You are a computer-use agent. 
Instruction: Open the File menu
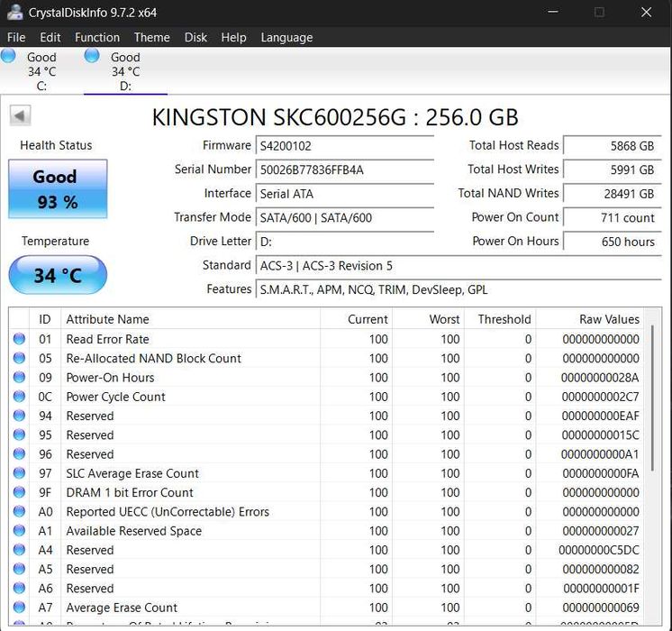coord(16,37)
